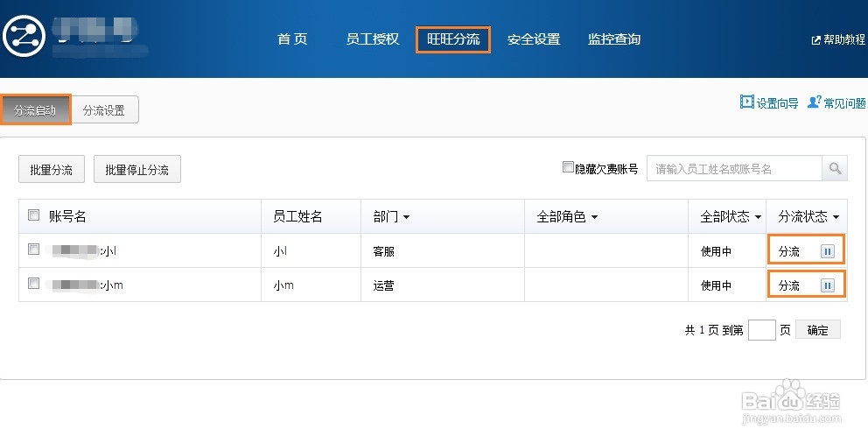Tick the select-all checkbox beside 账号名

click(x=34, y=214)
